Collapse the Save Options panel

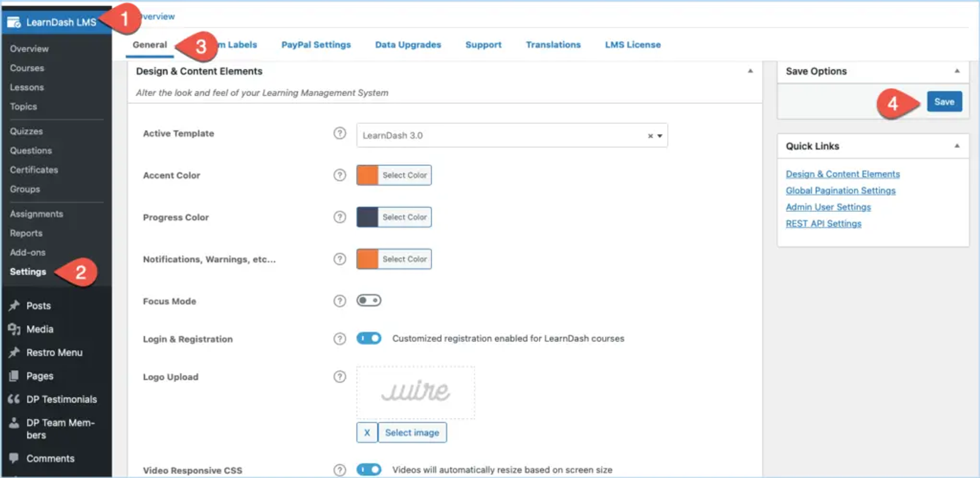(957, 71)
